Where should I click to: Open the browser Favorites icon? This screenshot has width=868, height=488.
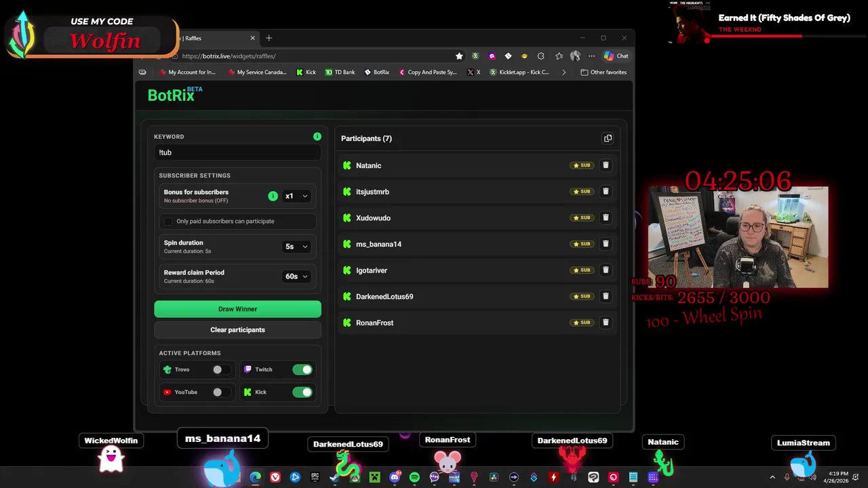559,56
